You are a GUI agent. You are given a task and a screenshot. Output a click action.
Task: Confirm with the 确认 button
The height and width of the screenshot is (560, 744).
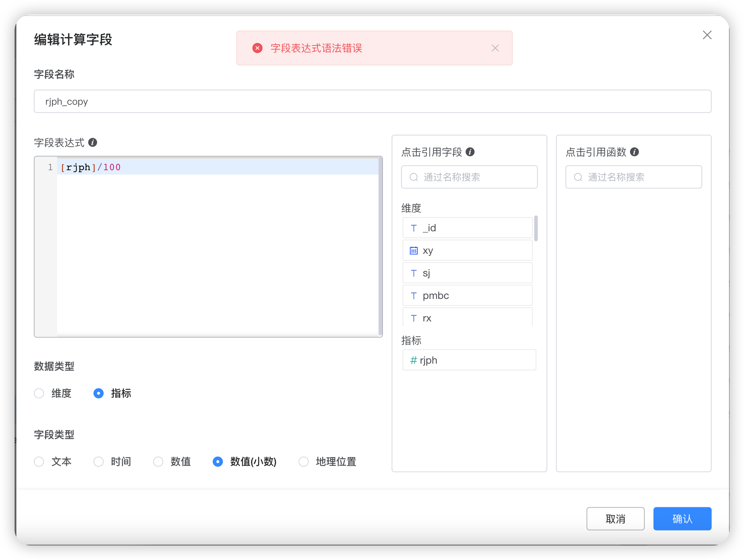pyautogui.click(x=682, y=519)
